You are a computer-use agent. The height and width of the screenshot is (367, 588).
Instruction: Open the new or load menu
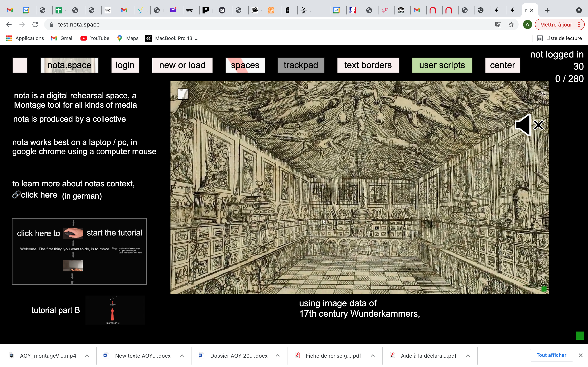(x=182, y=65)
